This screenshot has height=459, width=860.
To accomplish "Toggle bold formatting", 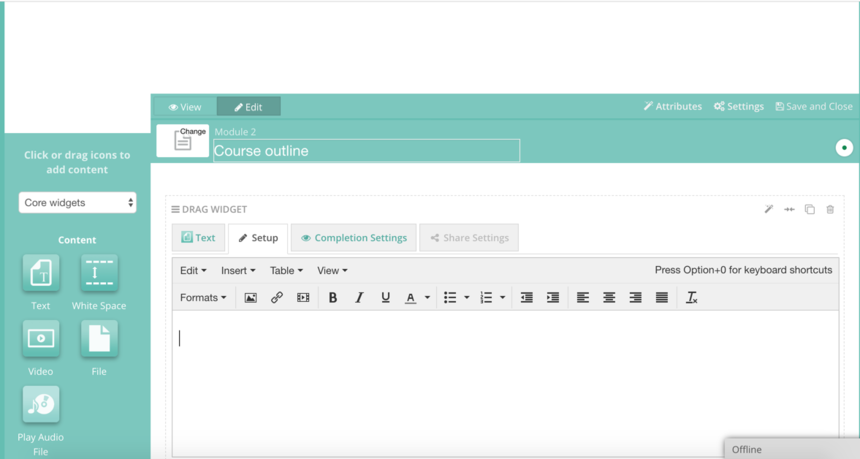I will tap(333, 298).
